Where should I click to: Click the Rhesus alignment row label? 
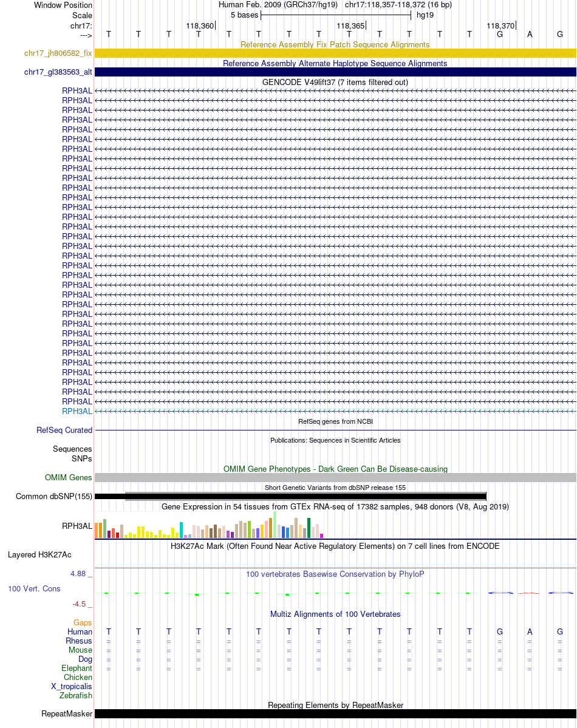[x=79, y=641]
